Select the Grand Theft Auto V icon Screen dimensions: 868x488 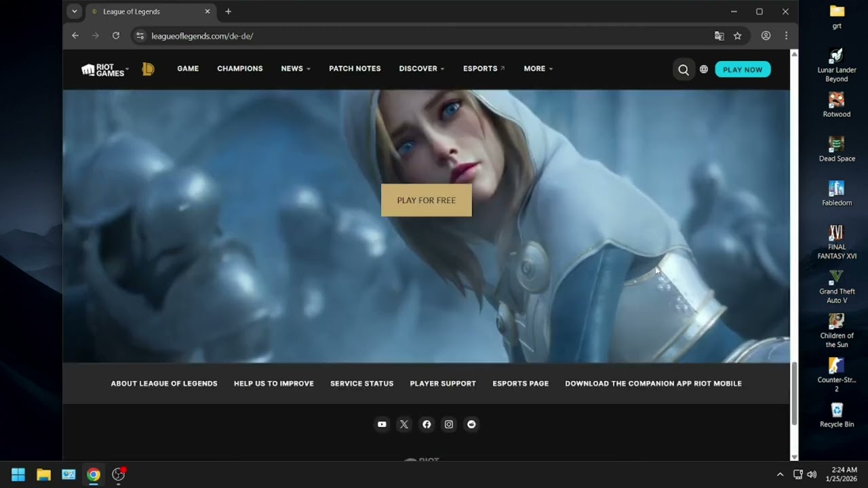(x=837, y=287)
